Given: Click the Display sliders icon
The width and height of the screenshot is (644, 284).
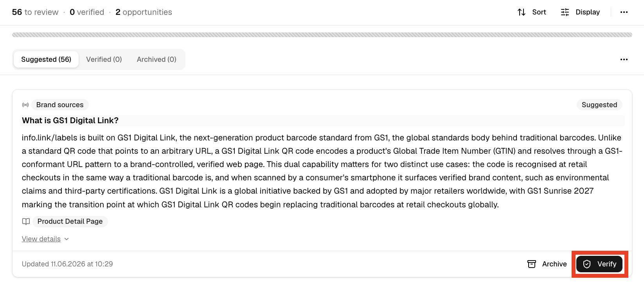Looking at the screenshot, I should coord(565,12).
